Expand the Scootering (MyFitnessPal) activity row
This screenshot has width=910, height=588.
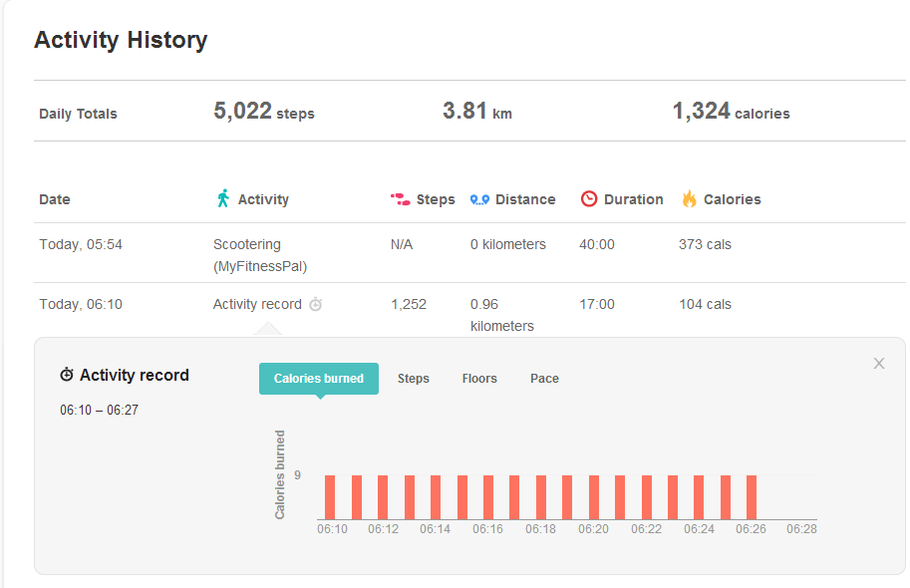click(x=259, y=255)
